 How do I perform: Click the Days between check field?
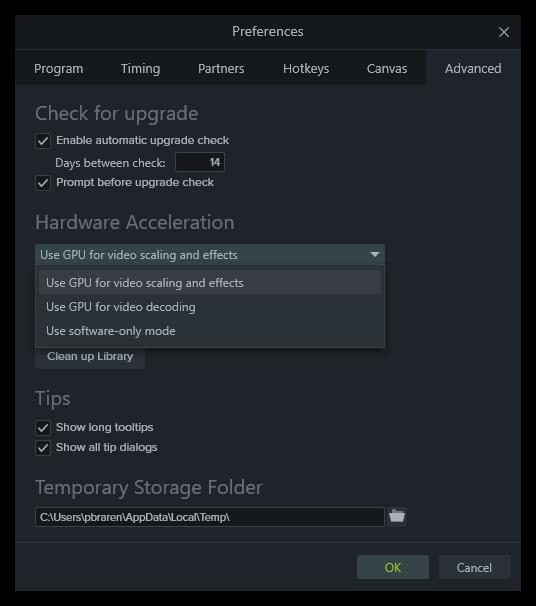point(200,162)
